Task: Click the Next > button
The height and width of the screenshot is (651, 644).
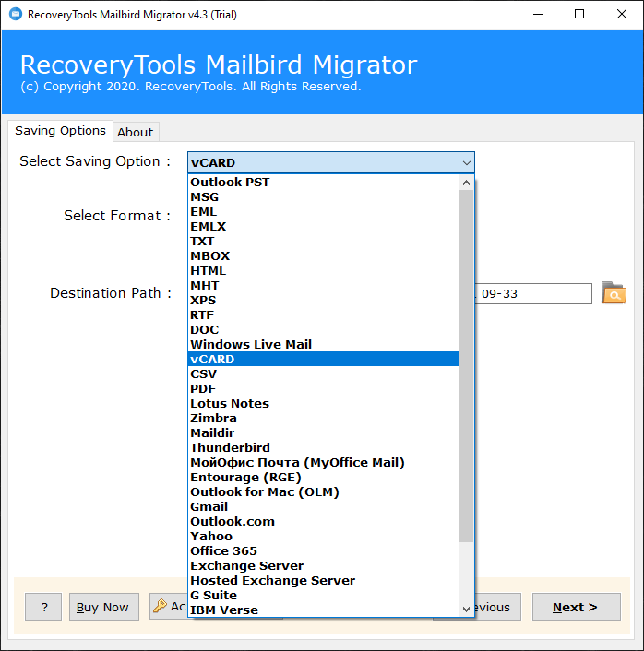Action: click(x=577, y=607)
